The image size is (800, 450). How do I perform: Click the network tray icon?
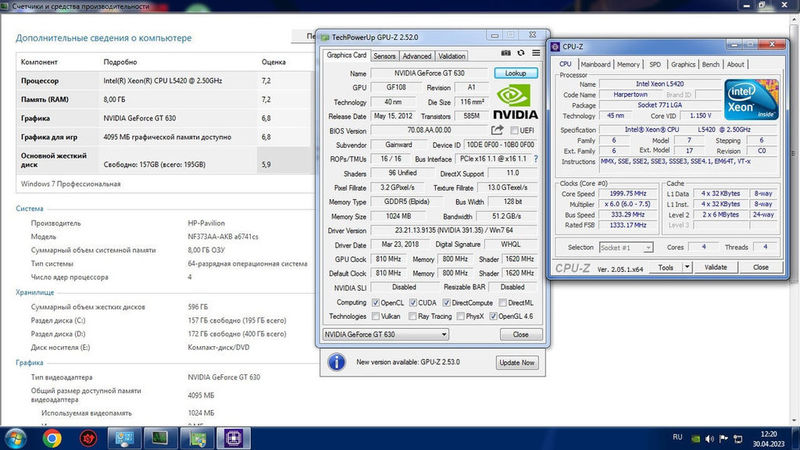[x=738, y=439]
